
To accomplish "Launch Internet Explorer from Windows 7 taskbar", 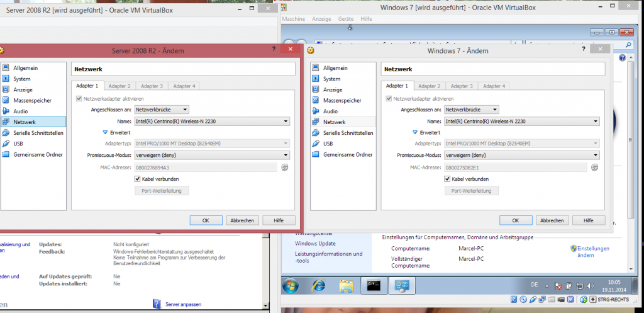I will pos(319,286).
